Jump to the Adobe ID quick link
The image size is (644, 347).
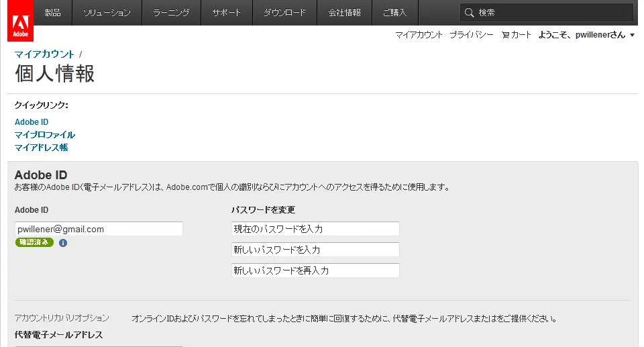(32, 122)
